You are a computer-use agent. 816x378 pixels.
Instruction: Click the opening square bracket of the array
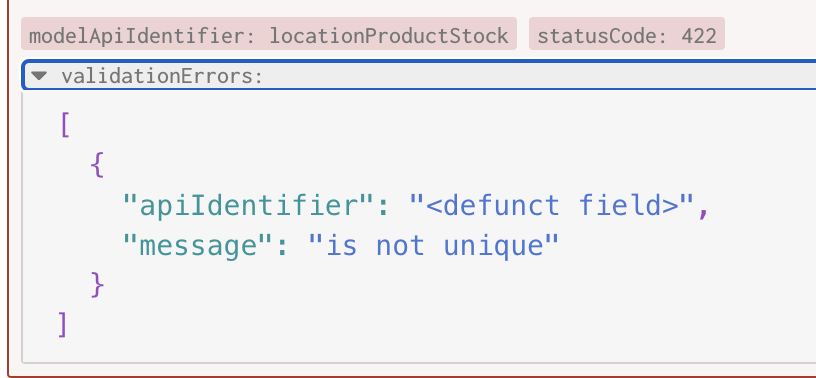click(x=65, y=125)
